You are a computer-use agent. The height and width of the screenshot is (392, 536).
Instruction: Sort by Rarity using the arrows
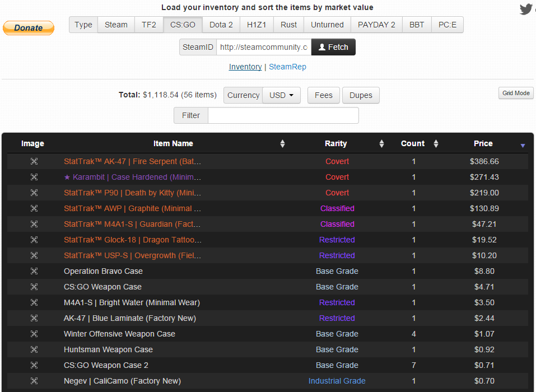pos(381,143)
